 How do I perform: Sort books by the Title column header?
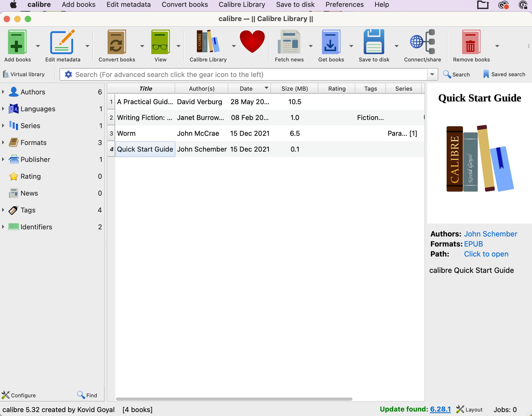click(x=146, y=89)
